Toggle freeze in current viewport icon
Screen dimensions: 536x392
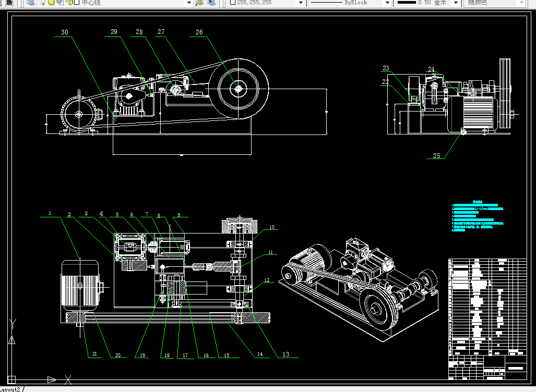point(60,2)
